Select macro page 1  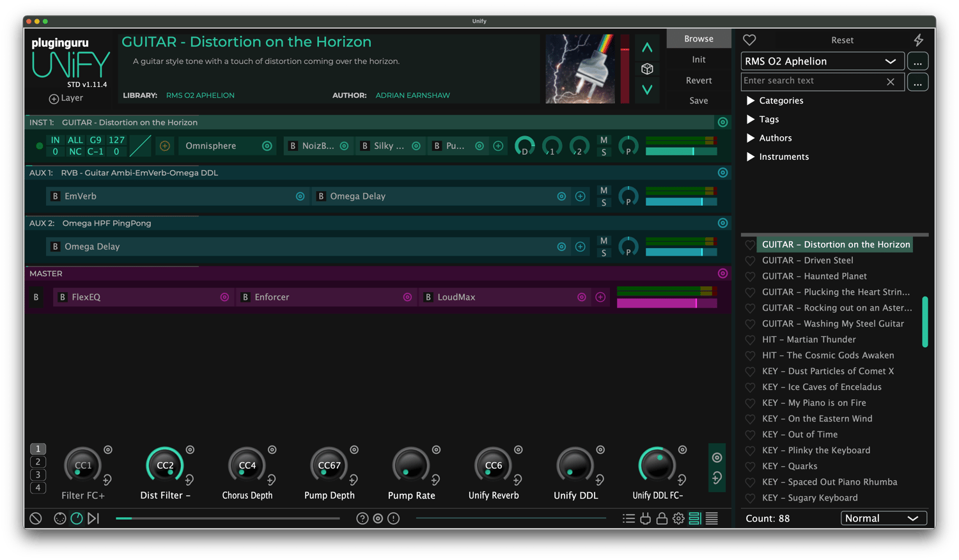pyautogui.click(x=38, y=449)
